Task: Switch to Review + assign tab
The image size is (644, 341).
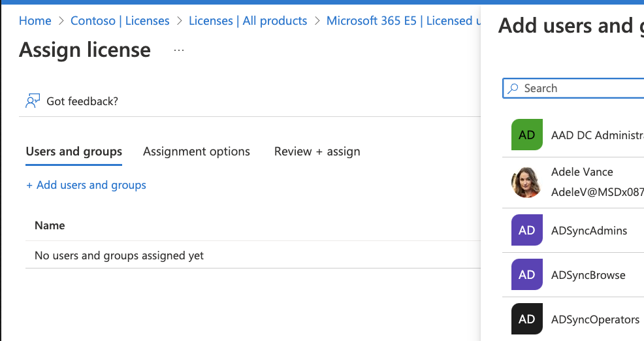Action: click(x=317, y=152)
